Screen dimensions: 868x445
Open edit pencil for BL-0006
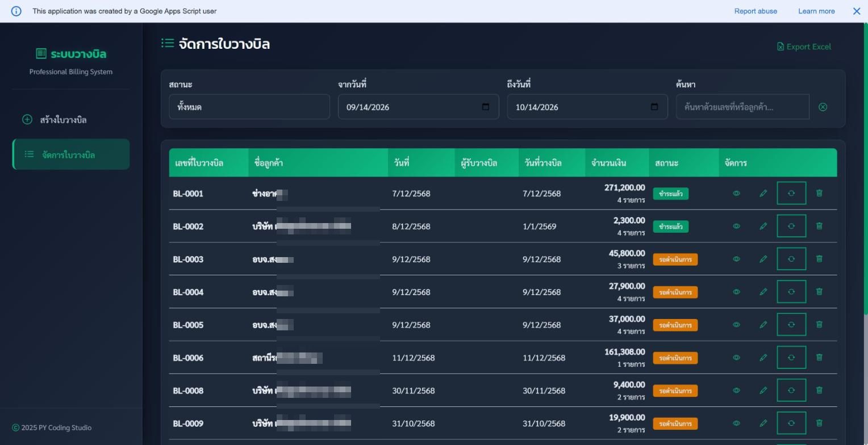(763, 358)
